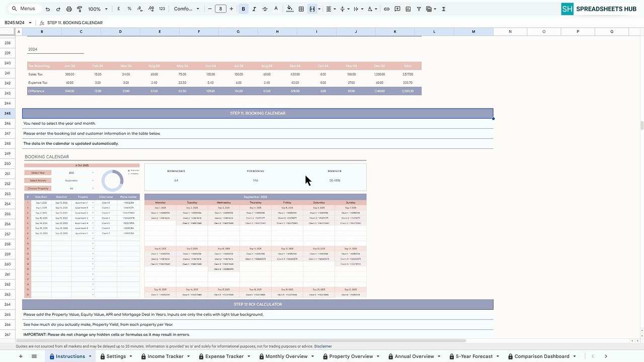This screenshot has width=644, height=362.
Task: Click the Spreadsheets Hub logo
Action: pos(599,9)
